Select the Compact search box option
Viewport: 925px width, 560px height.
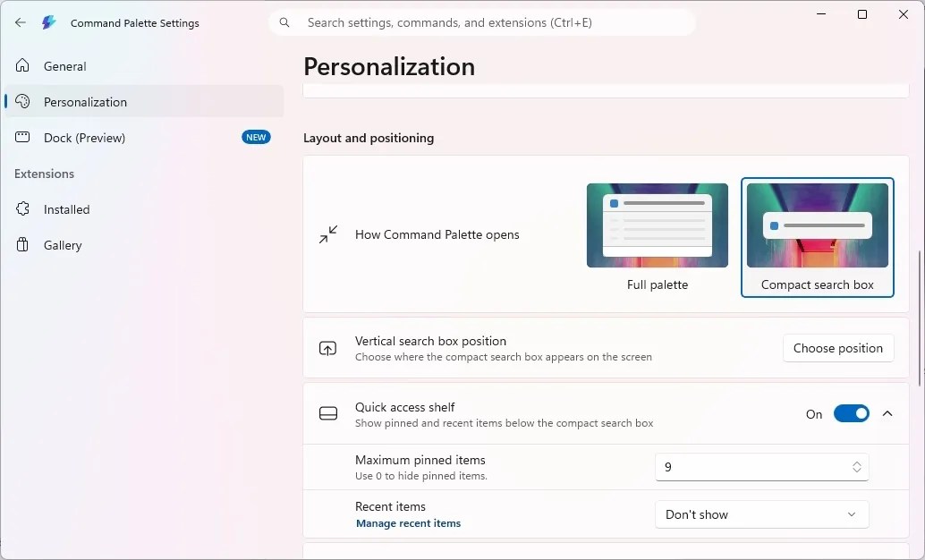[x=817, y=237]
